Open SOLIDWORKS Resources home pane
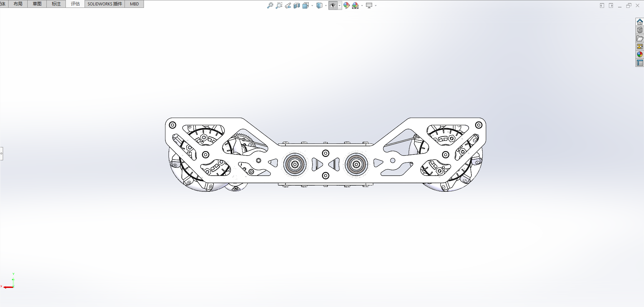The height and width of the screenshot is (307, 644). coord(640,22)
